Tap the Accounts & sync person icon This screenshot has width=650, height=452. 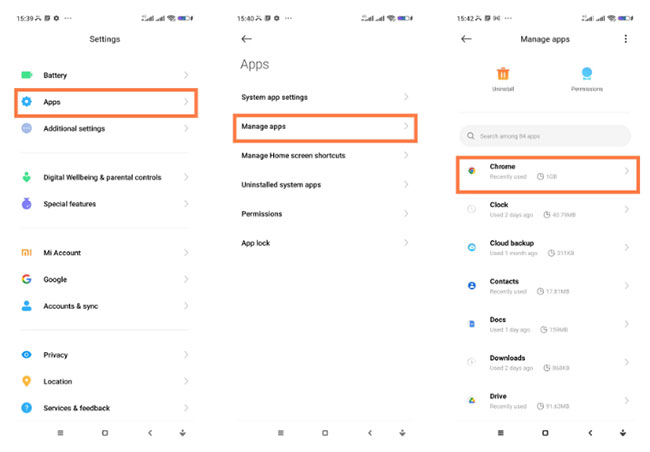(x=27, y=306)
